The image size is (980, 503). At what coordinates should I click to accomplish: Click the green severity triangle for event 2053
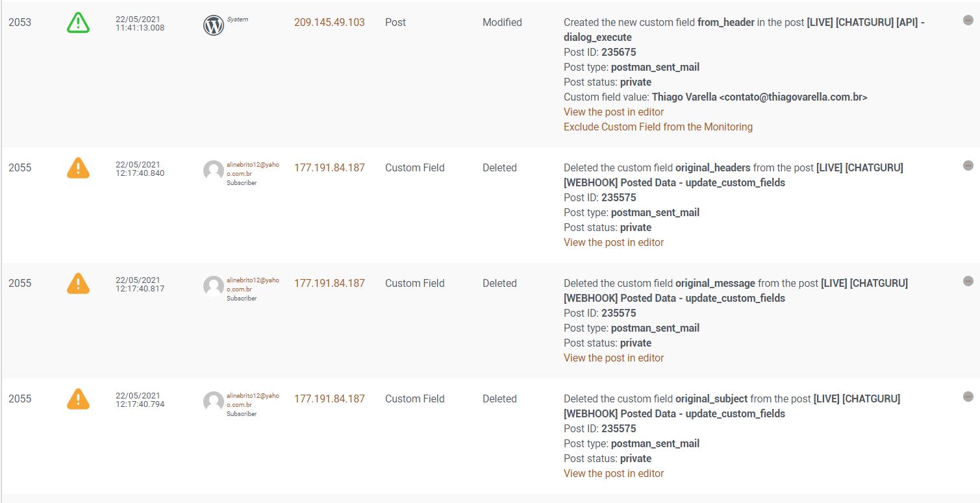[x=78, y=23]
